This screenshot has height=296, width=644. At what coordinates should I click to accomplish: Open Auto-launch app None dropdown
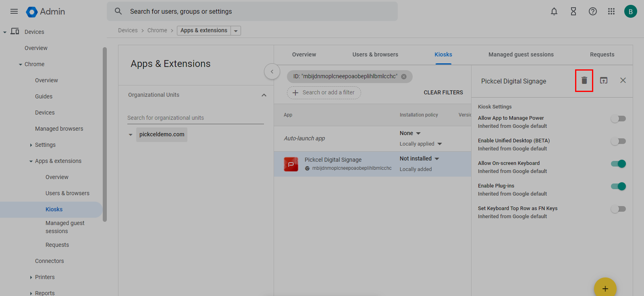(410, 133)
